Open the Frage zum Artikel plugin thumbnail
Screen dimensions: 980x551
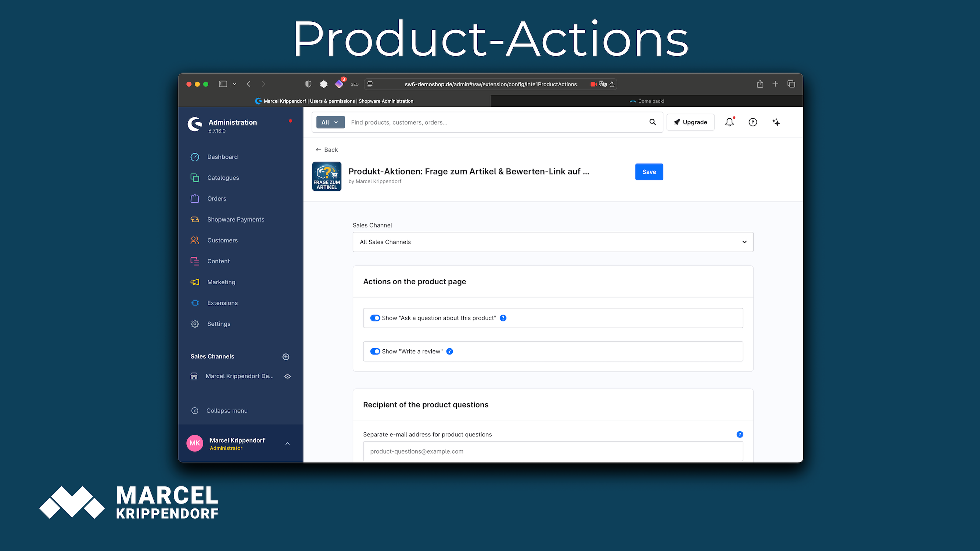pyautogui.click(x=327, y=176)
